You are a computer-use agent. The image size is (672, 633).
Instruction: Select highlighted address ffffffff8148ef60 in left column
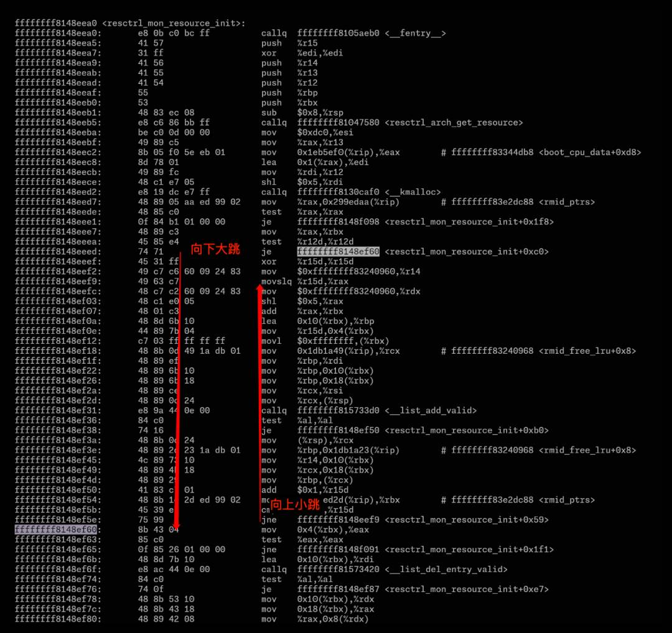[x=56, y=529]
